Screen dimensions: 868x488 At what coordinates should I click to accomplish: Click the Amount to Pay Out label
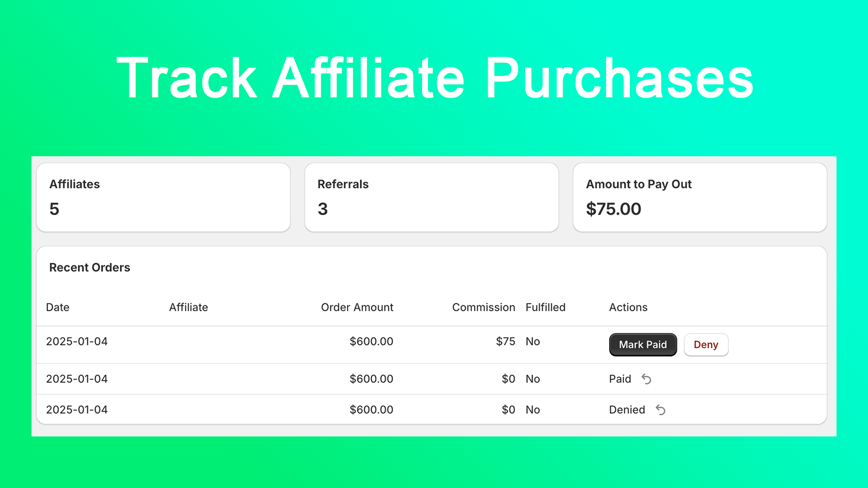tap(639, 184)
